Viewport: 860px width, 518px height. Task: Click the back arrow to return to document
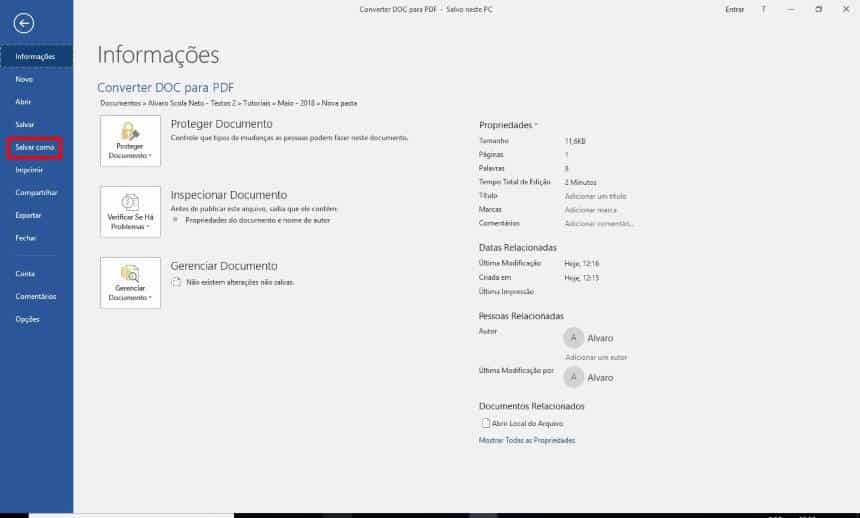[24, 24]
